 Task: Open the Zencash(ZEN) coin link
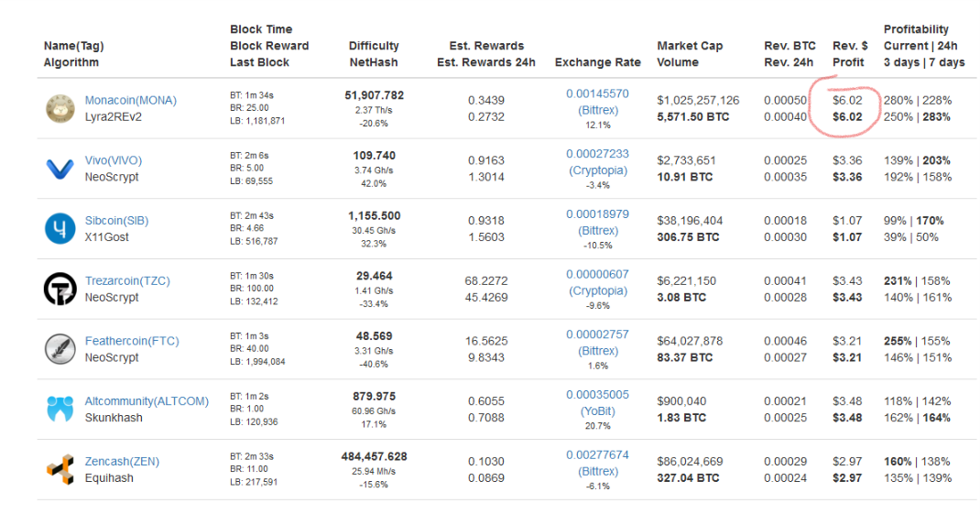point(122,462)
